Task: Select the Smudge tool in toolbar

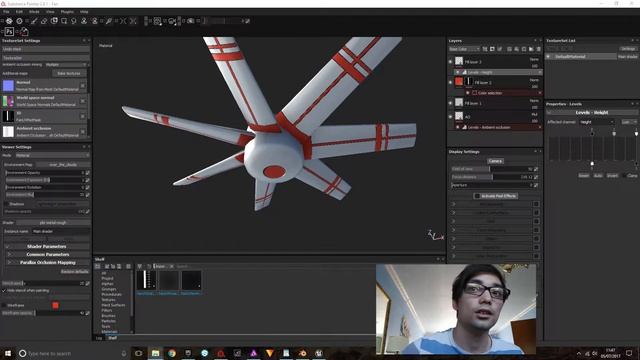Action: tap(74, 21)
